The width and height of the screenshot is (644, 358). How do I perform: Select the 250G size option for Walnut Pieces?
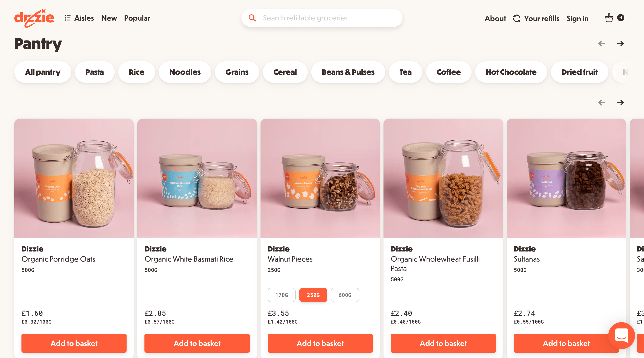[x=313, y=295]
